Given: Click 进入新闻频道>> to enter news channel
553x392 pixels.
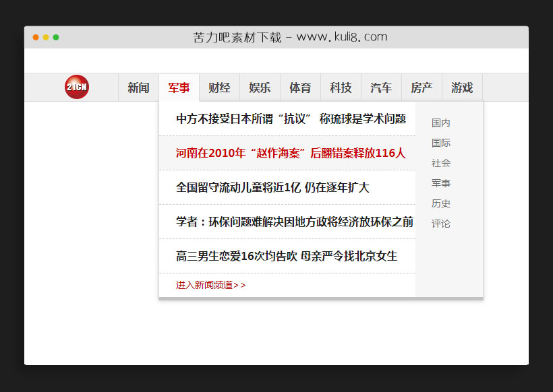Looking at the screenshot, I should (211, 284).
